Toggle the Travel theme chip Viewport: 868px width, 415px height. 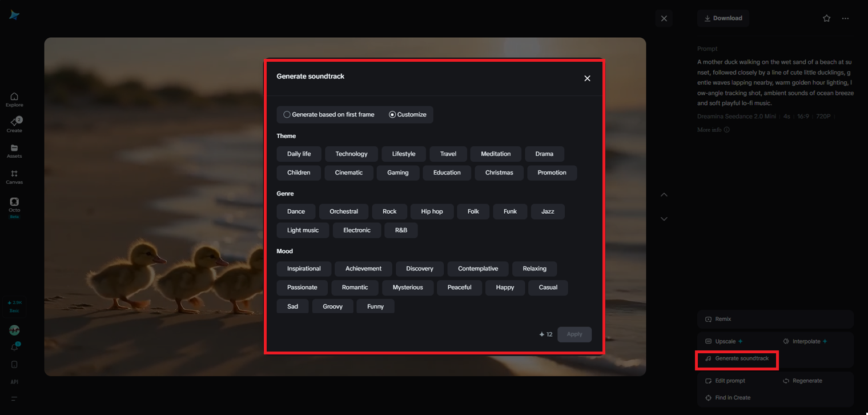(448, 154)
